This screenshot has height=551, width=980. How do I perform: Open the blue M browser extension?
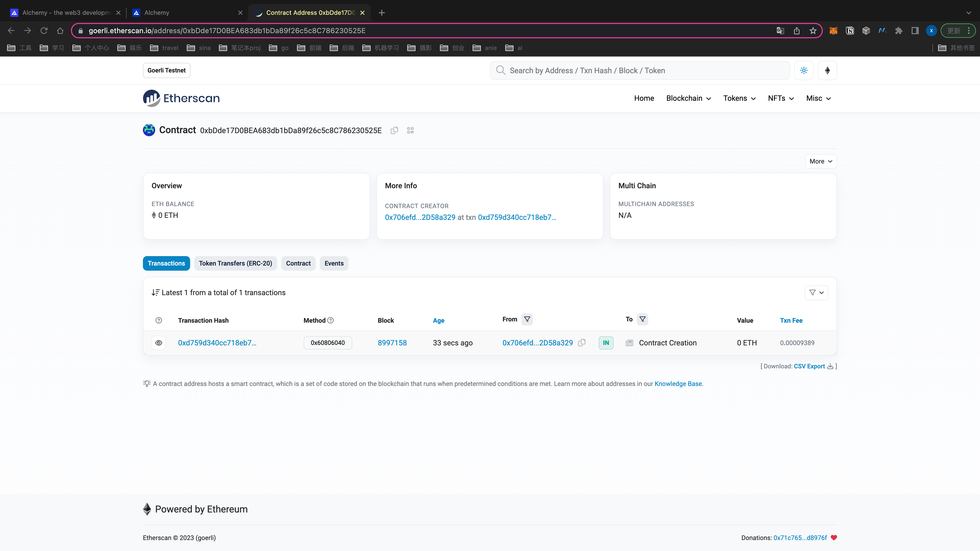coord(883,31)
